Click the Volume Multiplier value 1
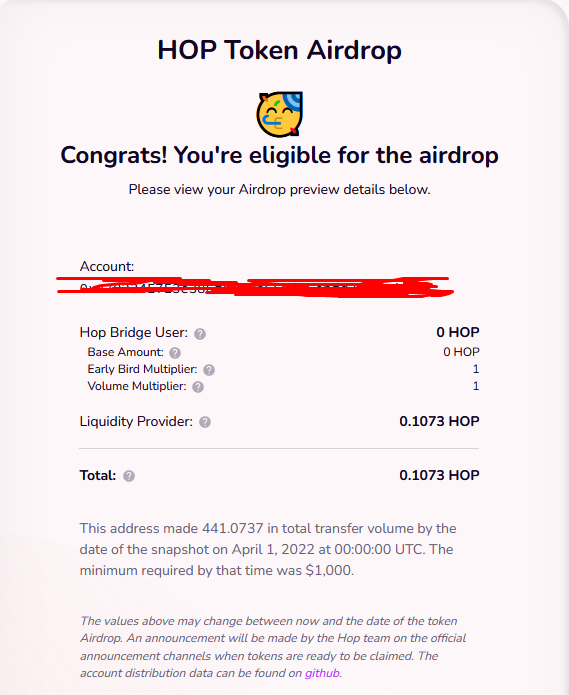Image resolution: width=569 pixels, height=695 pixels. pyautogui.click(x=476, y=386)
